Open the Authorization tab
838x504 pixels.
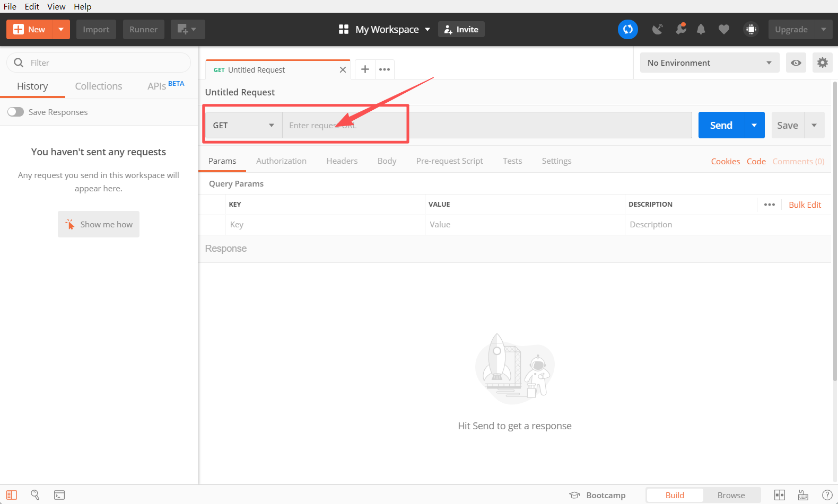click(281, 161)
